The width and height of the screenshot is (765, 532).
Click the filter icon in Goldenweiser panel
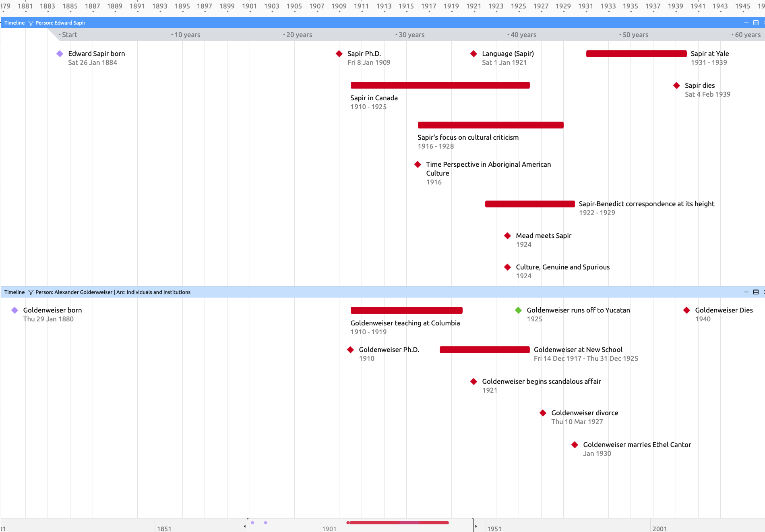tap(31, 292)
